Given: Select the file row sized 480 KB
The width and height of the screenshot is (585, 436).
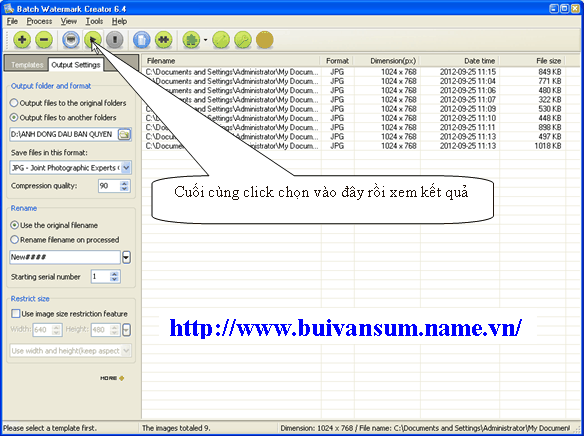Looking at the screenshot, I should pos(353,90).
